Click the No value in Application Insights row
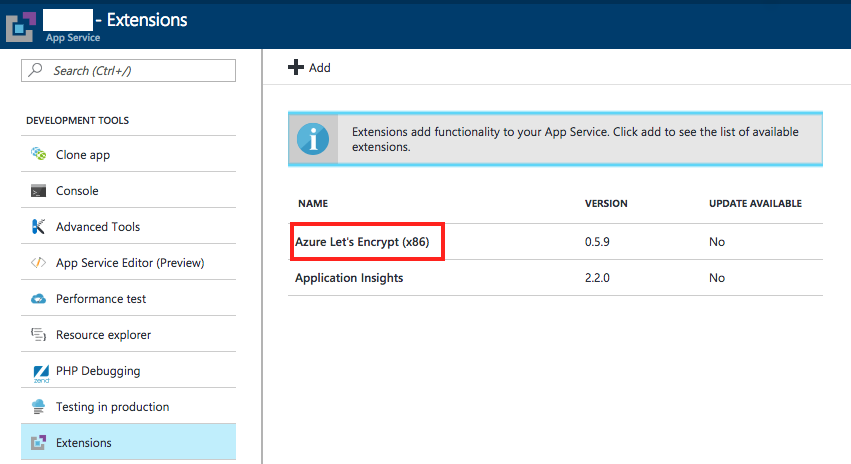The image size is (851, 464). tap(717, 278)
